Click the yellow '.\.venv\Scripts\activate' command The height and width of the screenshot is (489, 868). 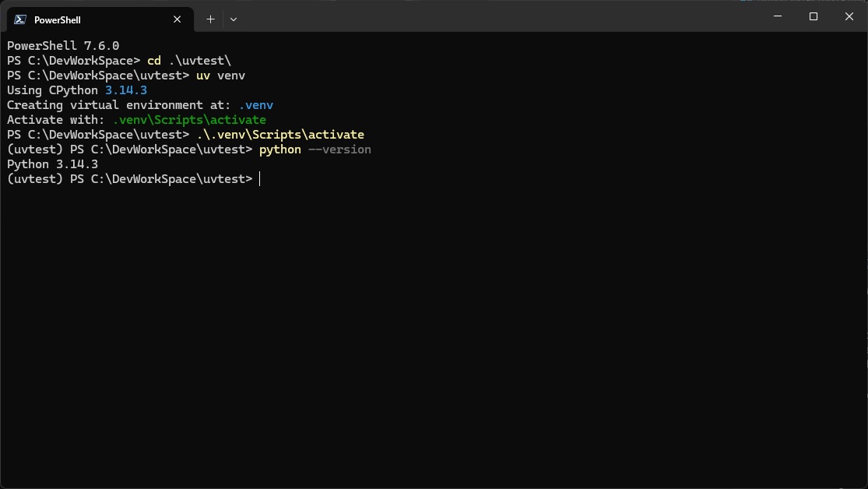tap(280, 135)
